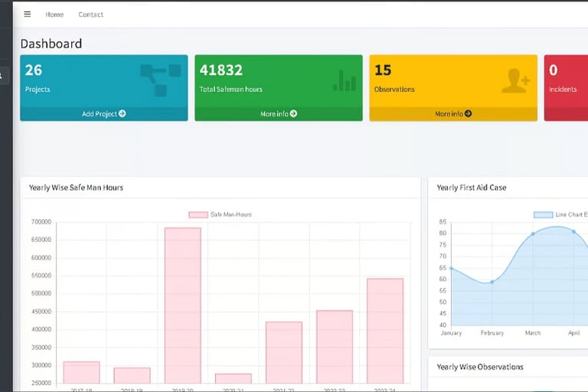Click the April data point on line chart

573,231
